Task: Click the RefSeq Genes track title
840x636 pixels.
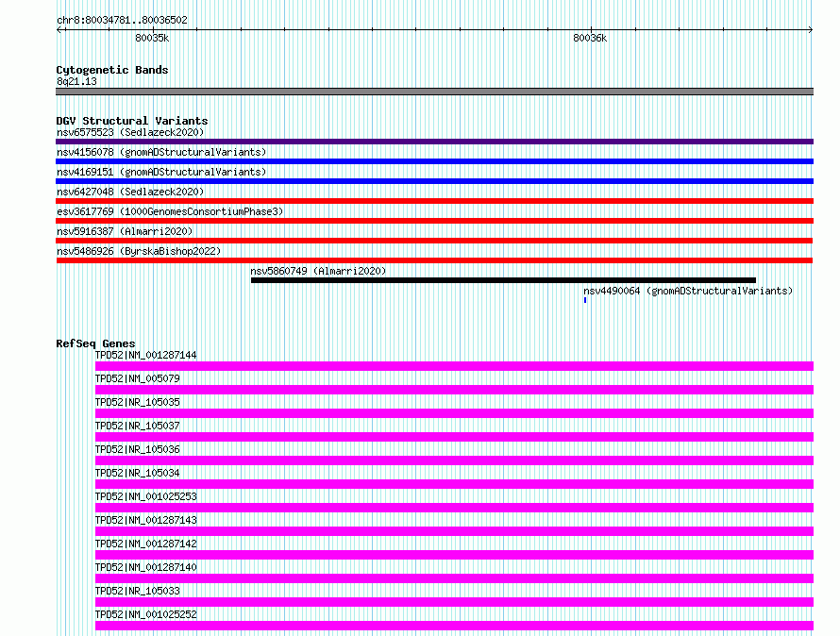Action: click(x=95, y=343)
